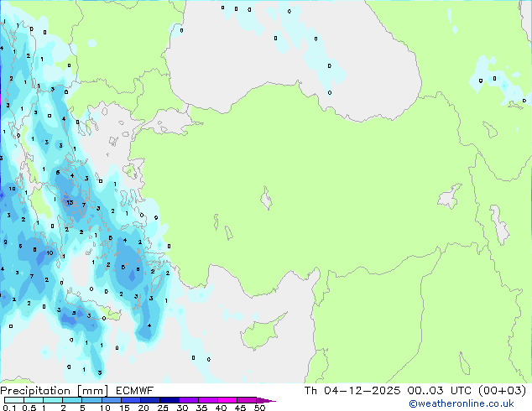
Task: Click the legend value "50"
Action: [259, 408]
